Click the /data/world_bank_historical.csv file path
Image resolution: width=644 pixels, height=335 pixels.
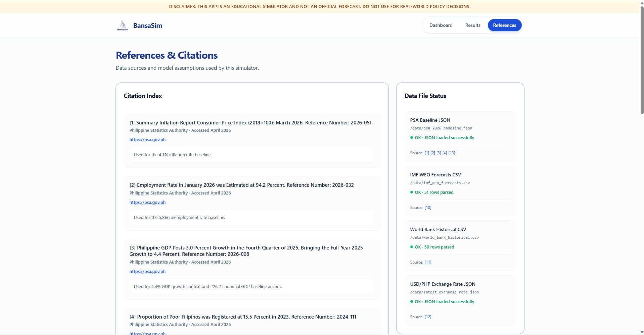coord(445,237)
